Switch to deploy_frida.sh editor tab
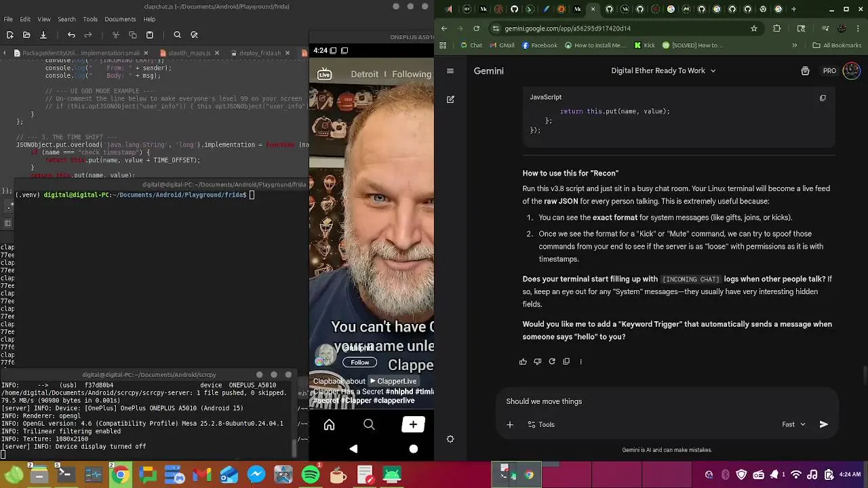 (x=260, y=53)
